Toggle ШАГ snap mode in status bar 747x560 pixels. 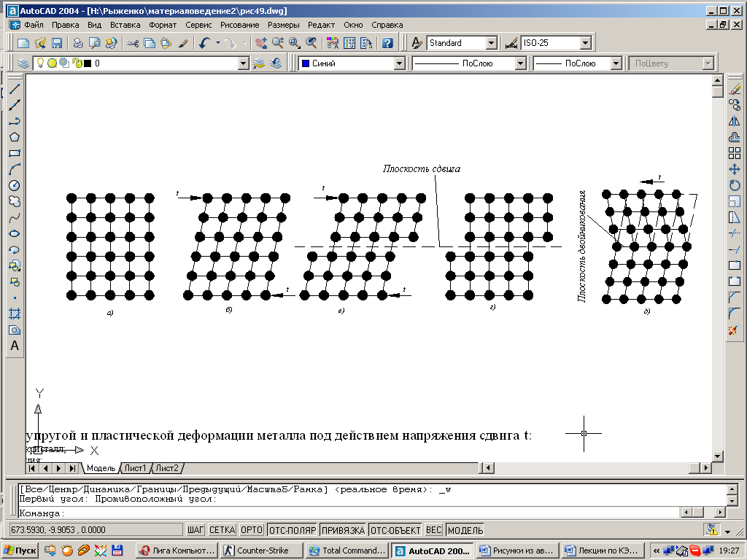tap(196, 530)
